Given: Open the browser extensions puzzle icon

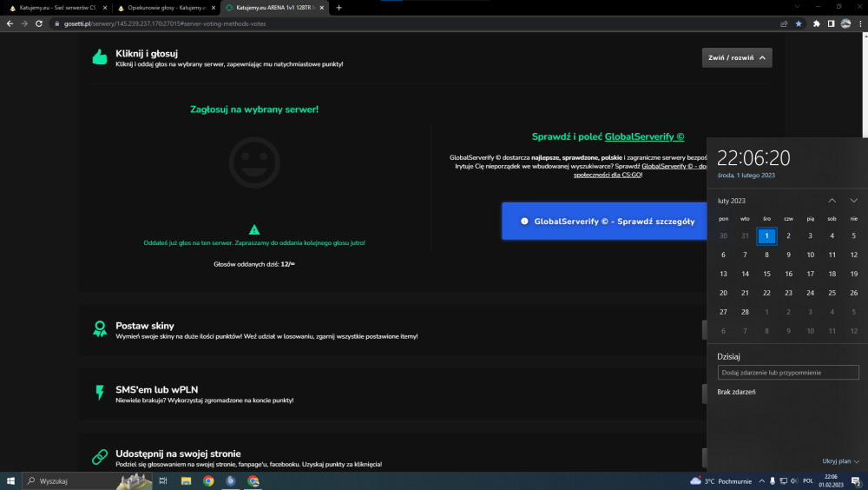Looking at the screenshot, I should pyautogui.click(x=817, y=23).
